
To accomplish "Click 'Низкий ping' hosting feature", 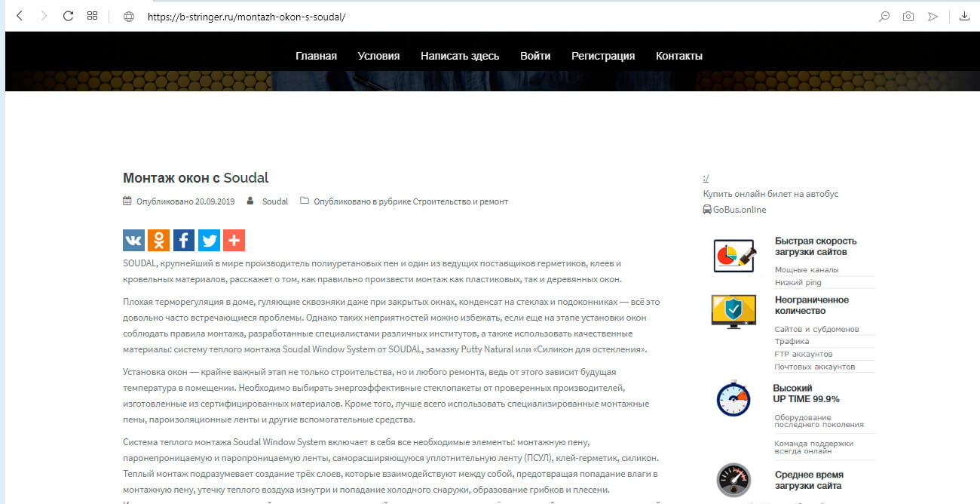I will coord(798,282).
